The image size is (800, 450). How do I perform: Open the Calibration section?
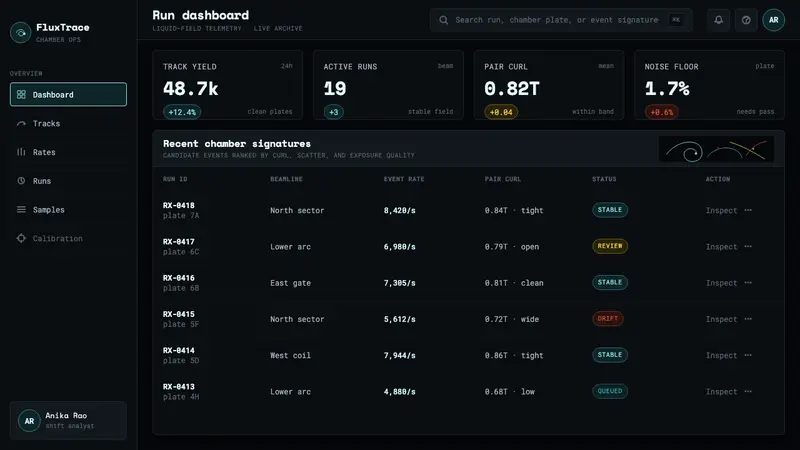[x=68, y=238]
